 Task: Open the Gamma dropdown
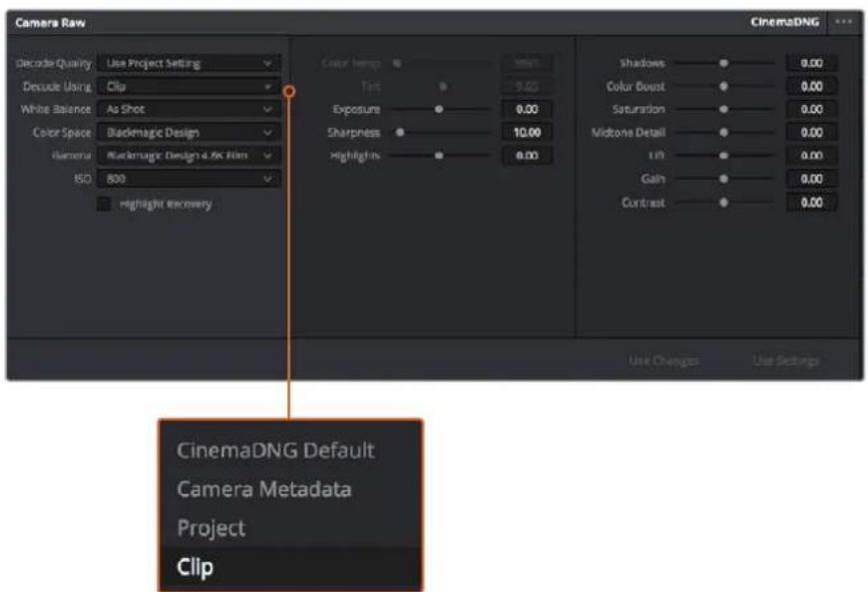[189, 156]
